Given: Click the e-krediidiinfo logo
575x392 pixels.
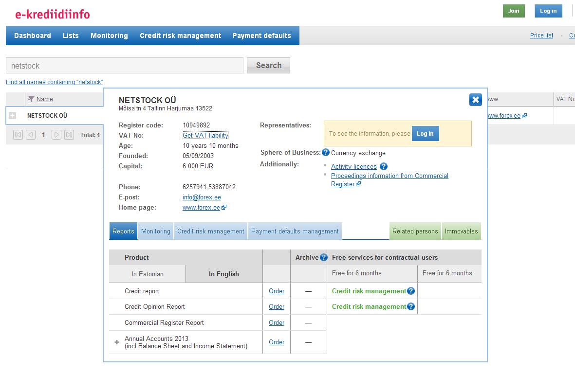Looking at the screenshot, I should tap(53, 14).
